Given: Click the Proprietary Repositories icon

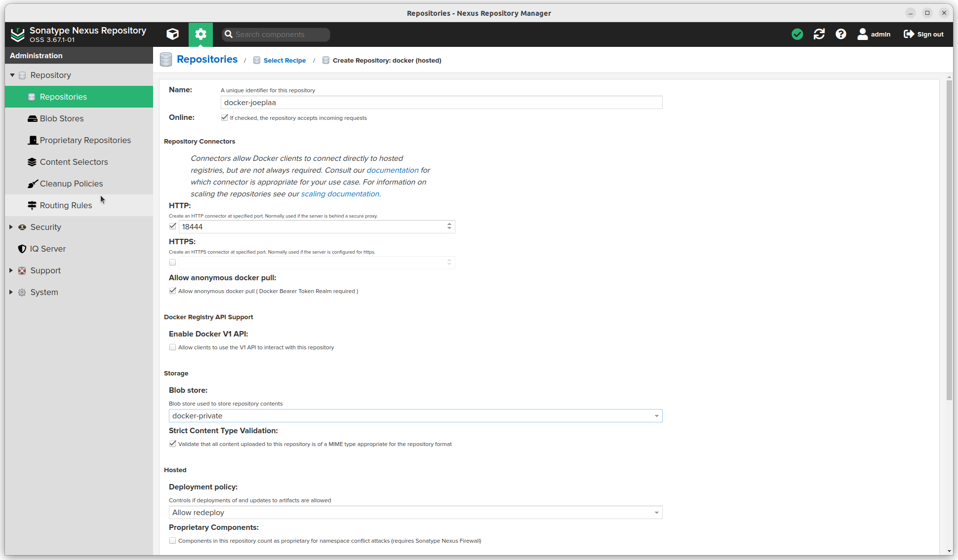Looking at the screenshot, I should (33, 140).
